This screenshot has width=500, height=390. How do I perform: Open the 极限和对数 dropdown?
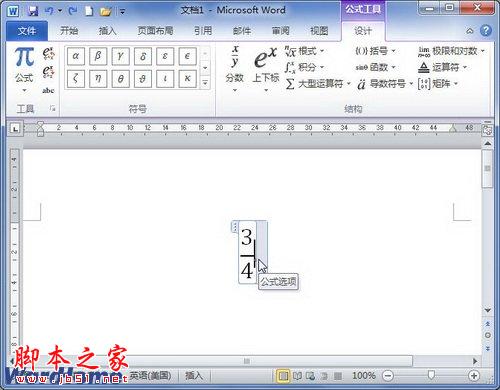pos(451,51)
